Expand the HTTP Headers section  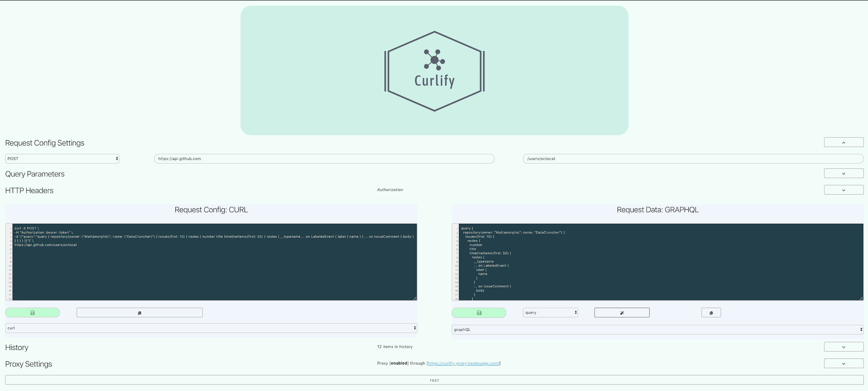click(x=844, y=190)
